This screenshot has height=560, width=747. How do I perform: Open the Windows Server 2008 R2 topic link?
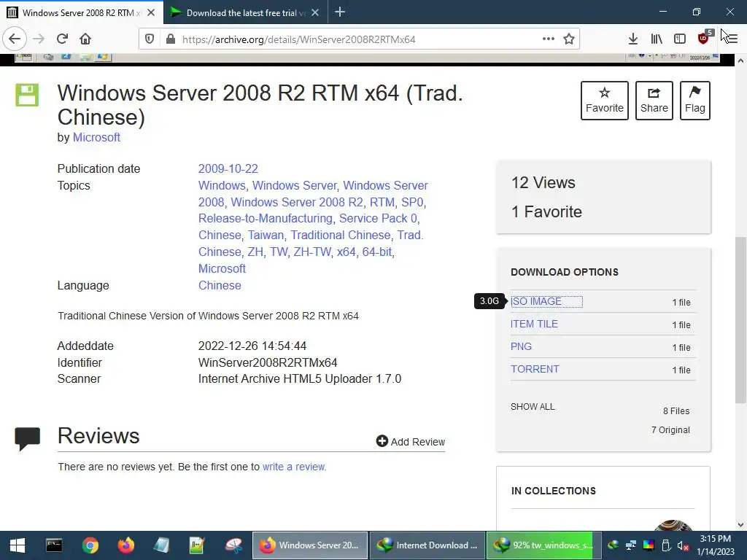[297, 202]
